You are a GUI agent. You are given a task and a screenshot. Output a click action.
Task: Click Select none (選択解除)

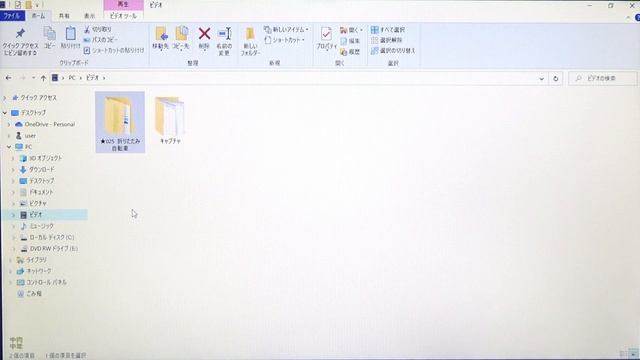click(387, 40)
